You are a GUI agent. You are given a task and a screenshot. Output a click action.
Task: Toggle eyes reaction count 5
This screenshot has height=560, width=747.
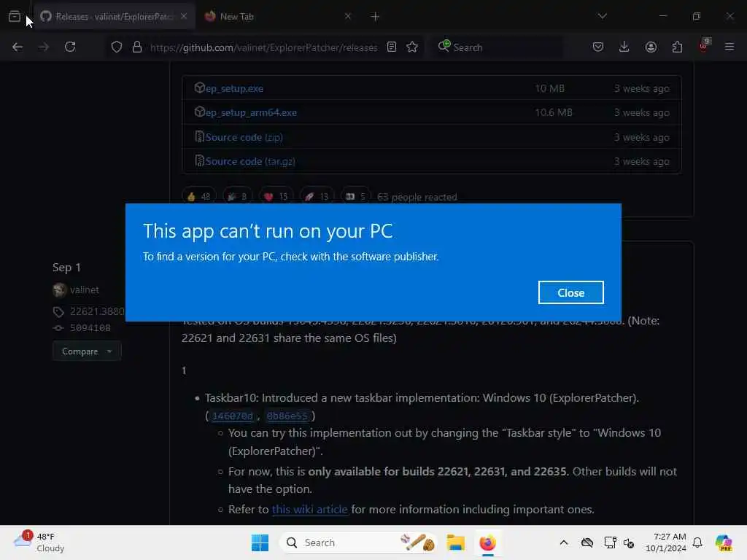(355, 197)
